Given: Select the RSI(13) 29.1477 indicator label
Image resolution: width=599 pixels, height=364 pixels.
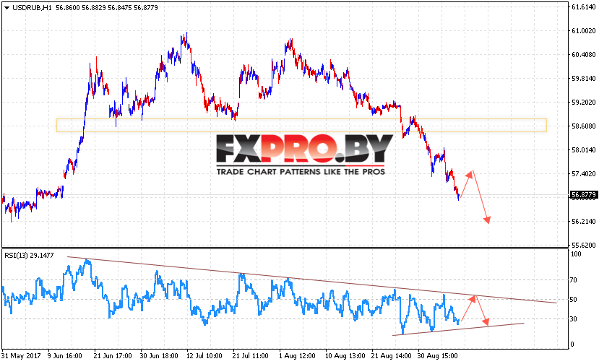Looking at the screenshot, I should point(29,255).
